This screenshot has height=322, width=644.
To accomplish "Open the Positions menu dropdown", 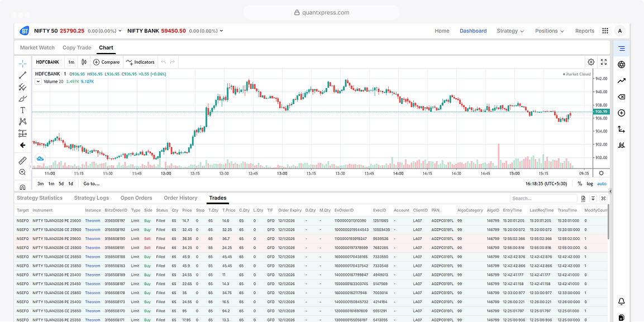I will coord(550,31).
